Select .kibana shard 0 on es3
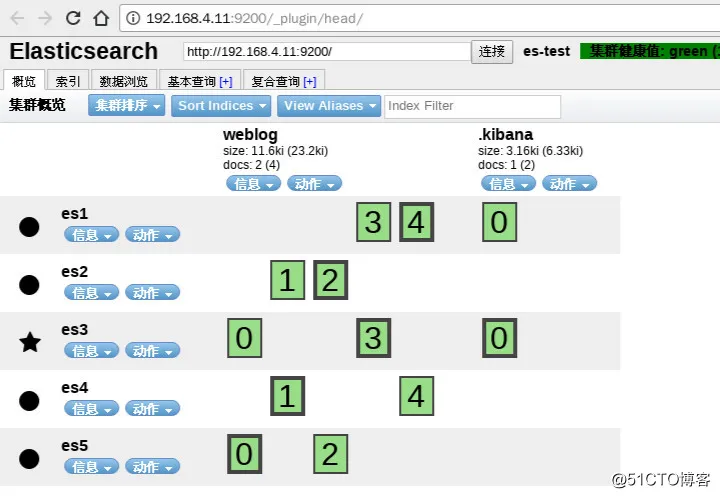The image size is (720, 498). pyautogui.click(x=500, y=338)
